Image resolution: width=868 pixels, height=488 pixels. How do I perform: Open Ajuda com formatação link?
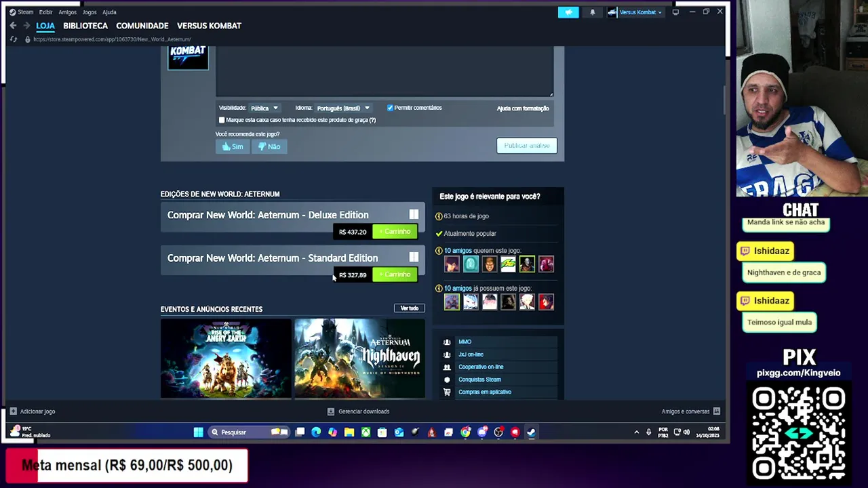(x=523, y=108)
